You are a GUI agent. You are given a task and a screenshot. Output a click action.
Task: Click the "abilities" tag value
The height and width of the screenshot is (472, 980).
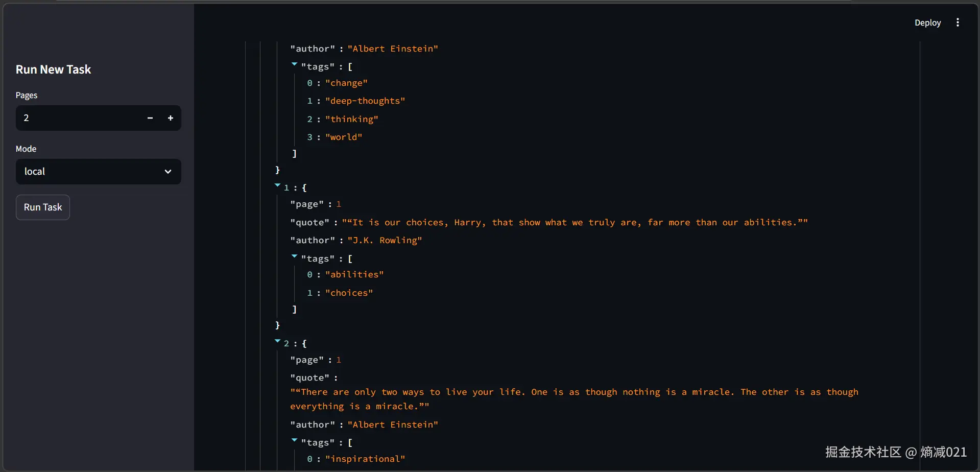pyautogui.click(x=354, y=275)
